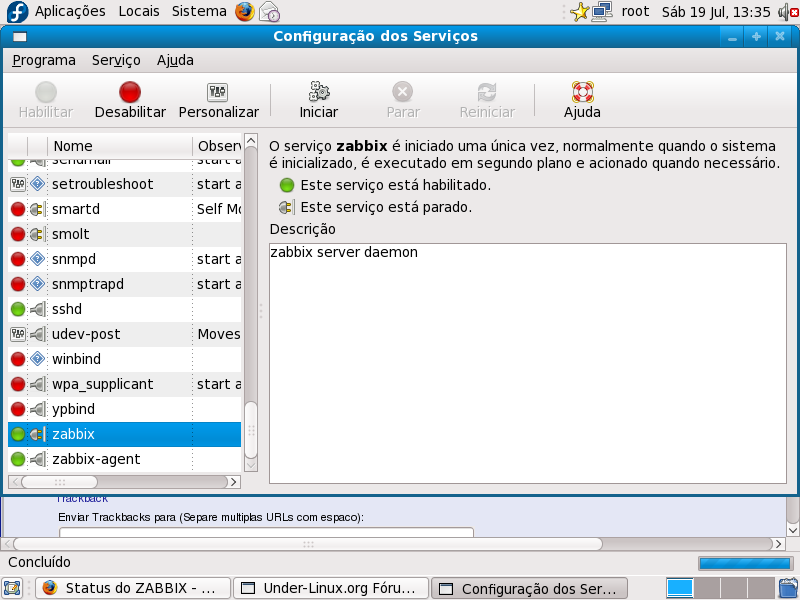800x600 pixels.
Task: Click the service list vertical scrollbar thumb
Action: pyautogui.click(x=251, y=430)
